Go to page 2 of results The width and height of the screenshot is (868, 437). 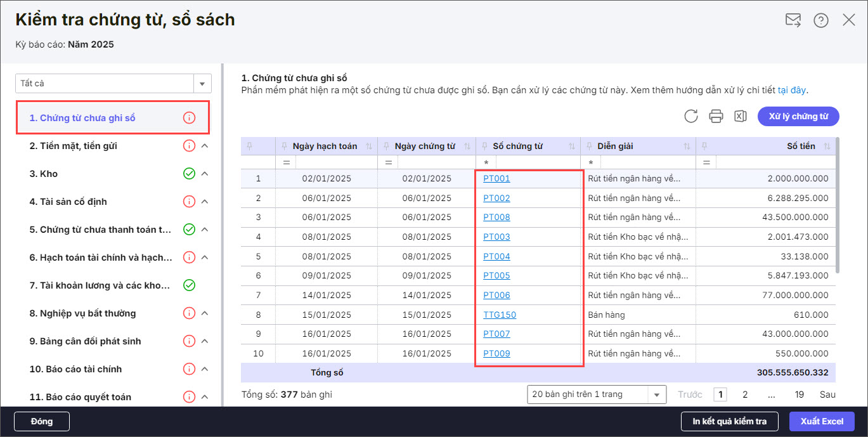tap(745, 395)
